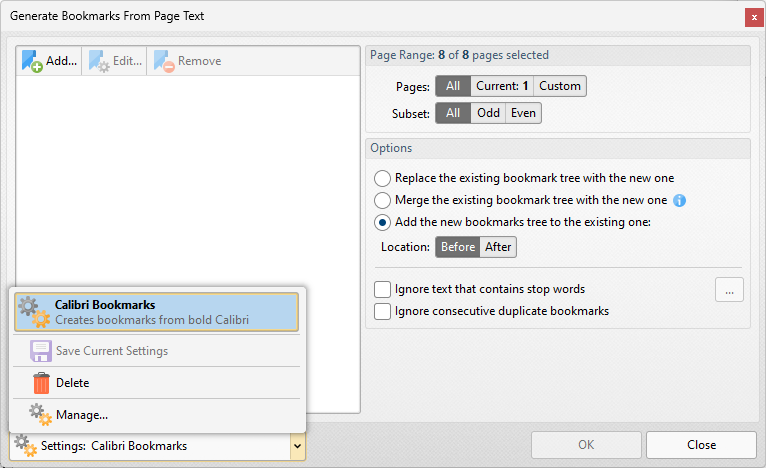Screen dimensions: 766x468
Task: Set Pages to Current page
Action: tap(501, 86)
